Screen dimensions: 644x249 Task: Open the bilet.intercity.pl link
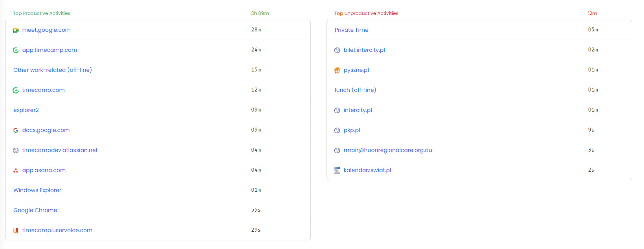(x=364, y=50)
